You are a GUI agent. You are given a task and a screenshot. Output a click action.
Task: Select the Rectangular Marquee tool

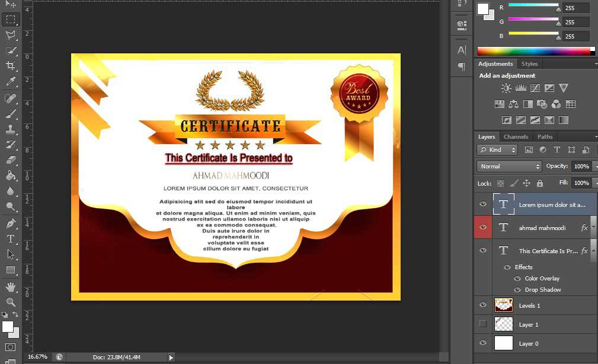(x=11, y=20)
